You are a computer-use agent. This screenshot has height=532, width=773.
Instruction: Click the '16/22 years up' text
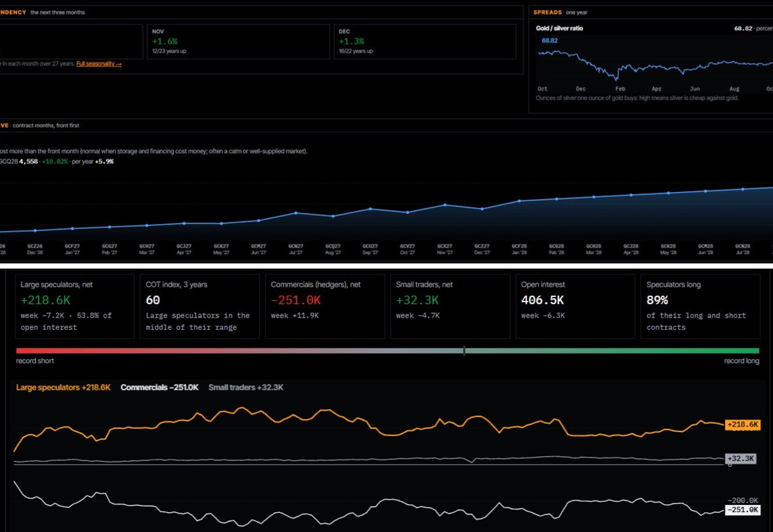tap(356, 51)
